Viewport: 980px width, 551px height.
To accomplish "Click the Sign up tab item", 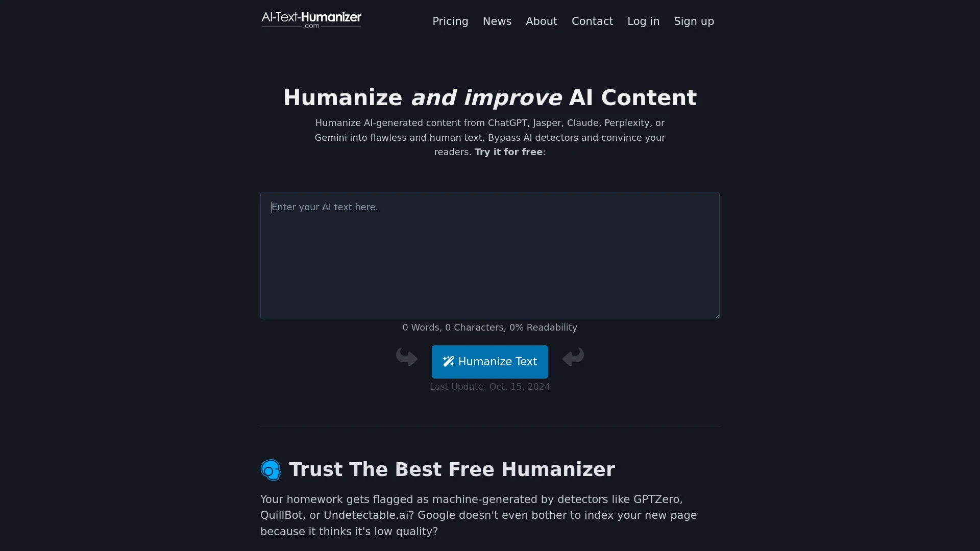I will [694, 21].
